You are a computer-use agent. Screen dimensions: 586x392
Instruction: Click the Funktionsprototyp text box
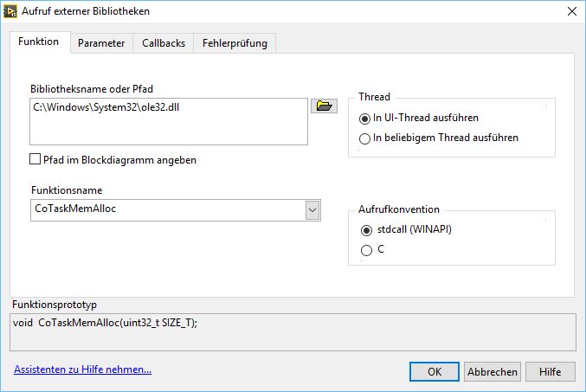point(293,331)
